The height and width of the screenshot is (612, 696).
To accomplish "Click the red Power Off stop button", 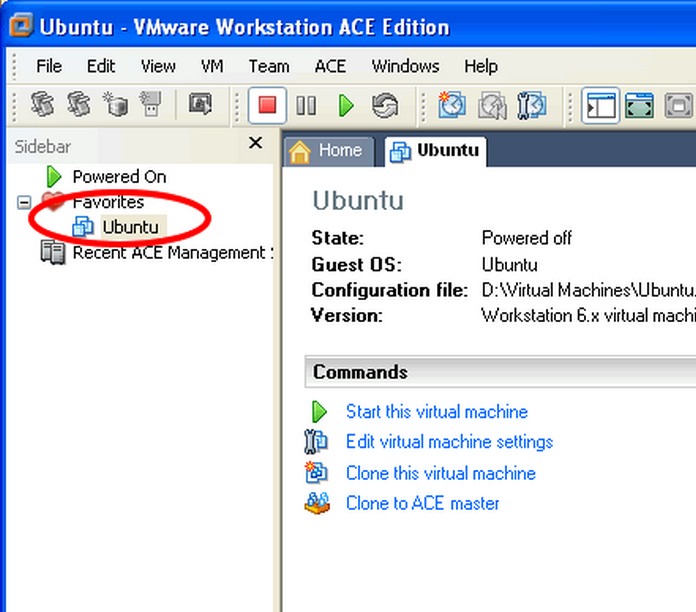I will (267, 105).
